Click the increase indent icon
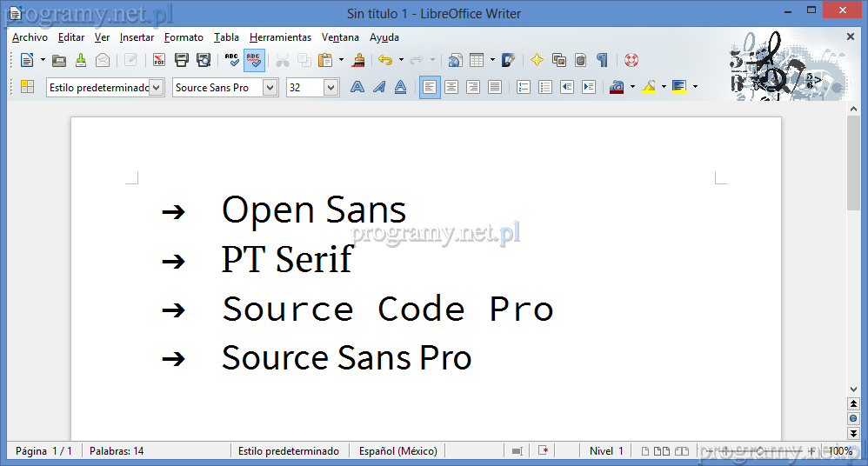Image resolution: width=868 pixels, height=466 pixels. click(589, 87)
